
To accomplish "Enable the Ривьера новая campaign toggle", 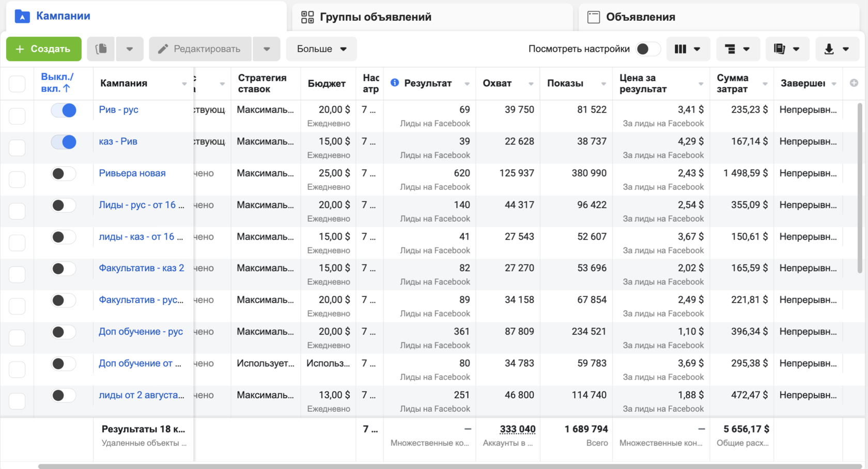I will [64, 174].
